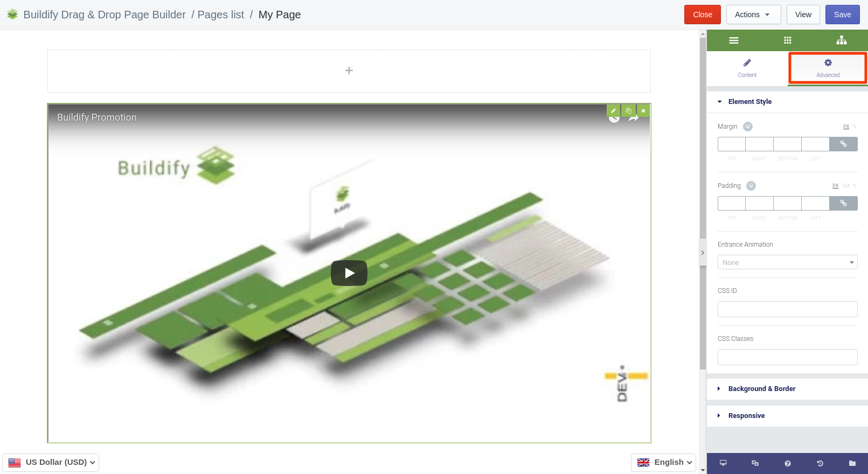
Task: Go to Pages list breadcrumb
Action: tap(220, 15)
